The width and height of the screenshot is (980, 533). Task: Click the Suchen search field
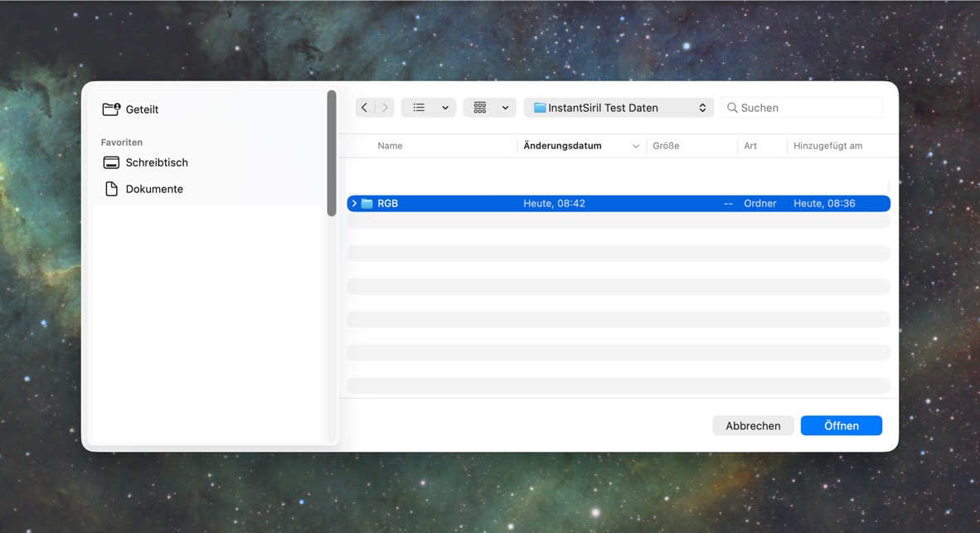tap(801, 108)
